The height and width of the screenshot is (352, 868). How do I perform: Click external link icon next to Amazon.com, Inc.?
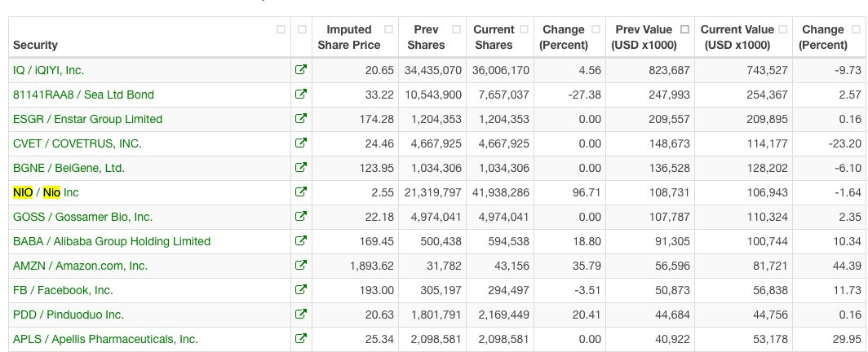(x=300, y=266)
